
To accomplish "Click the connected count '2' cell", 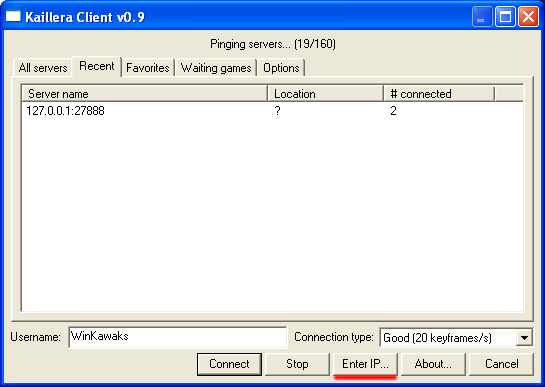I will point(393,111).
